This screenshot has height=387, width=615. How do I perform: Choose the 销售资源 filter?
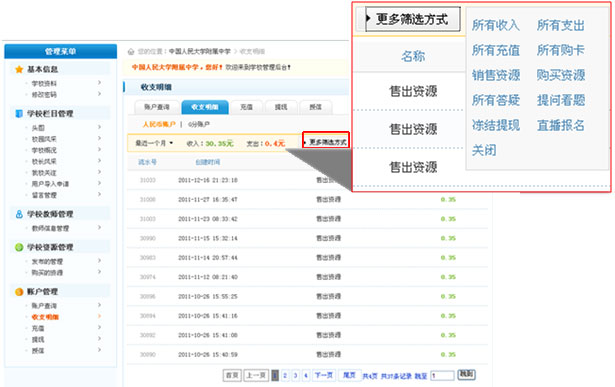496,75
